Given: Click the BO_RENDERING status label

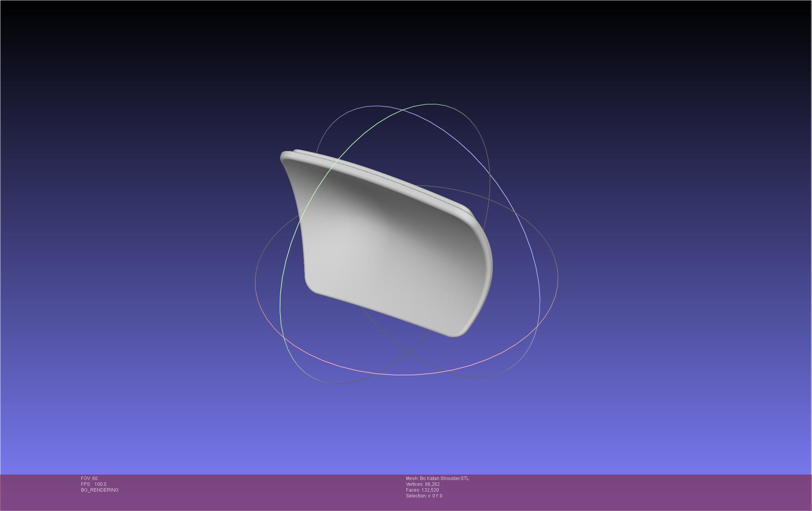Looking at the screenshot, I should pos(100,490).
